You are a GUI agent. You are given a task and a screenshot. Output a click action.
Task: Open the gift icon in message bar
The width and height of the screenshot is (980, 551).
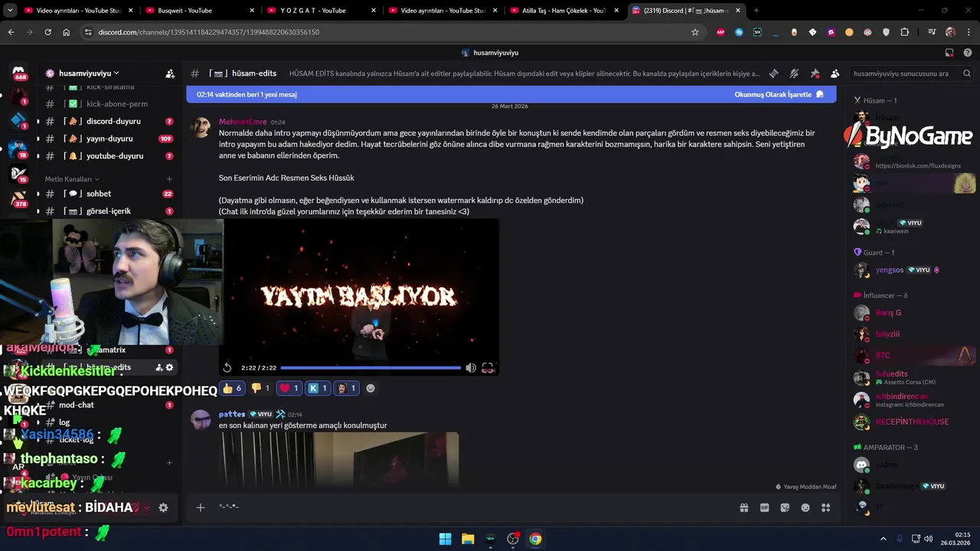click(x=743, y=507)
